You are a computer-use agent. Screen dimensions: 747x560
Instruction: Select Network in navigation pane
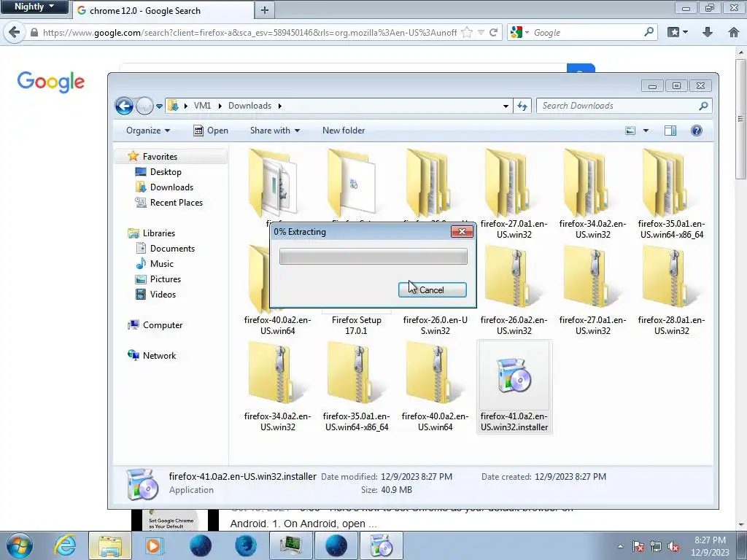click(x=159, y=355)
